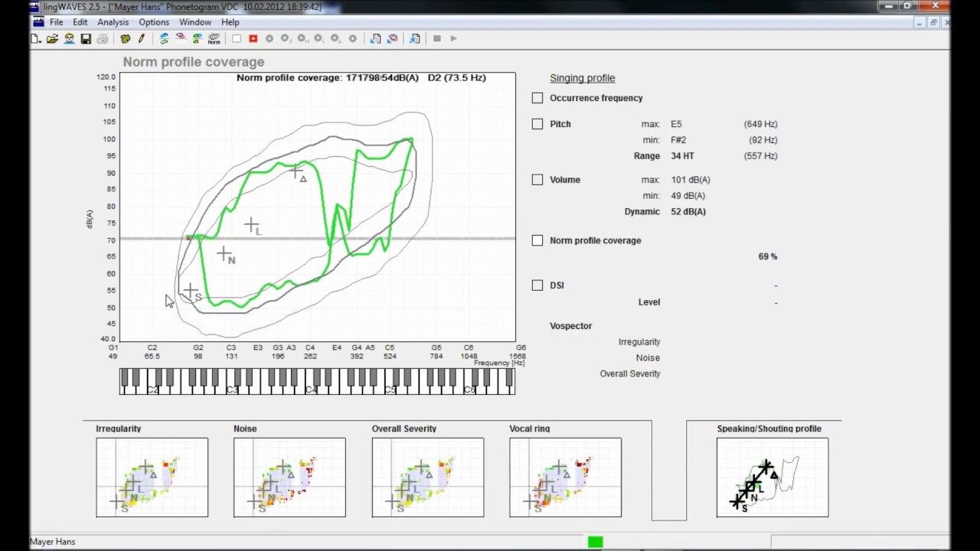980x551 pixels.
Task: Tick the Volume checkbox
Action: (537, 180)
